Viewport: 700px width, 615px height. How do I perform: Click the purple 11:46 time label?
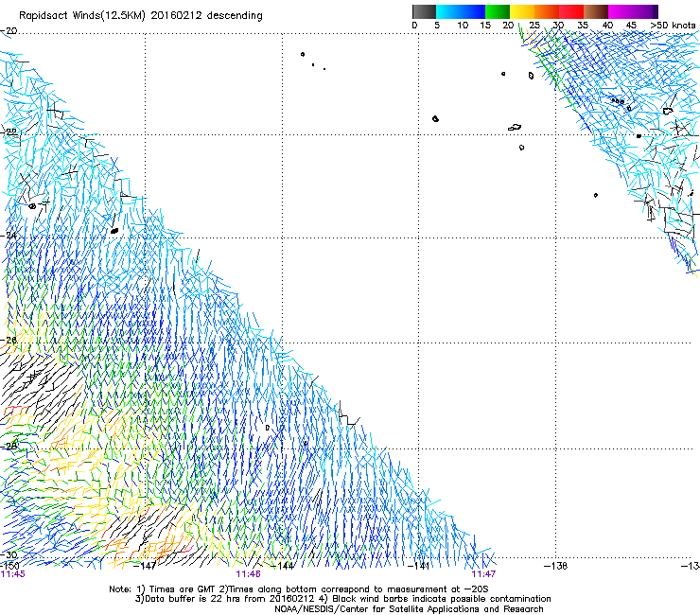click(x=248, y=574)
